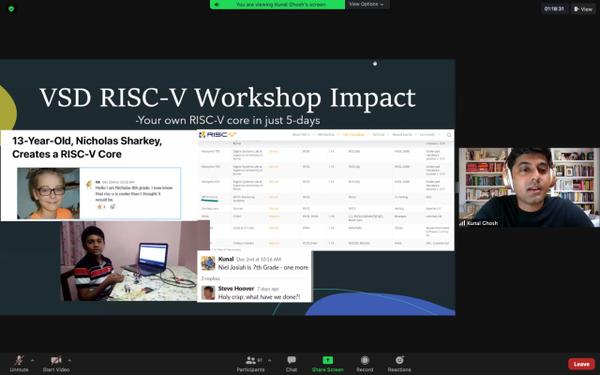Click the search icon on RISC-V webpage
600x375 pixels.
(x=449, y=135)
